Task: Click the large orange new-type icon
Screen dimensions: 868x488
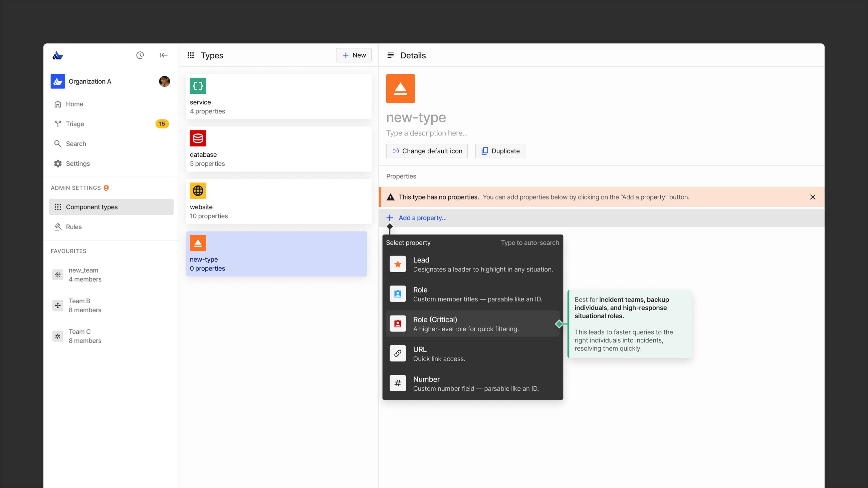Action: click(400, 89)
